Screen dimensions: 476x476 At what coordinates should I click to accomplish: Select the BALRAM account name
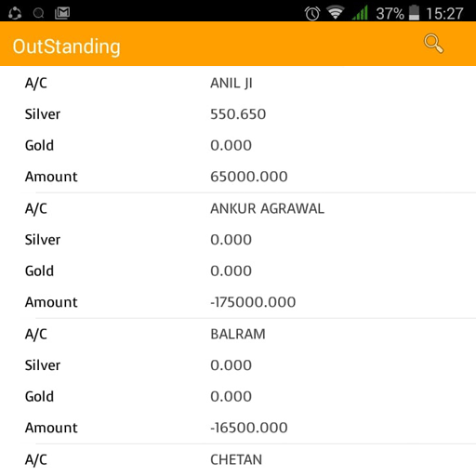(x=238, y=334)
